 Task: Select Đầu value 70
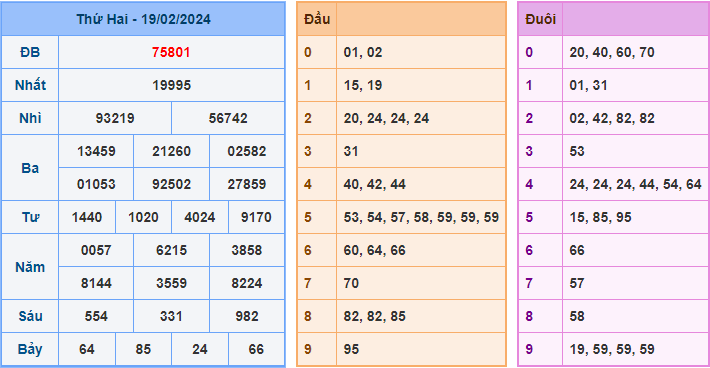coord(351,283)
